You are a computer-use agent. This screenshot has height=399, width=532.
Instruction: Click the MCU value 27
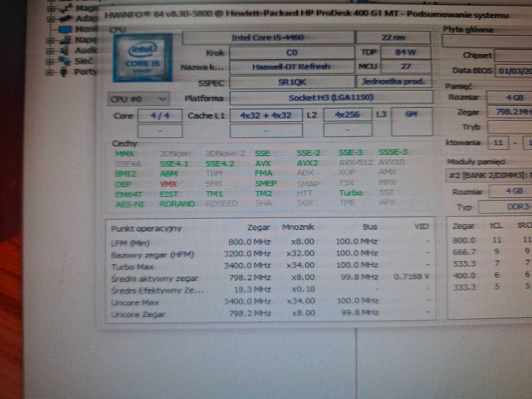(x=406, y=67)
